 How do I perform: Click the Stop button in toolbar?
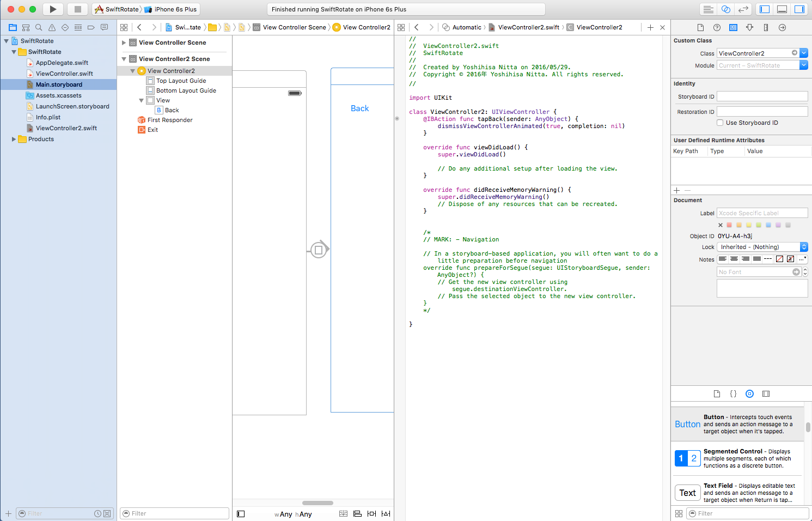[77, 9]
